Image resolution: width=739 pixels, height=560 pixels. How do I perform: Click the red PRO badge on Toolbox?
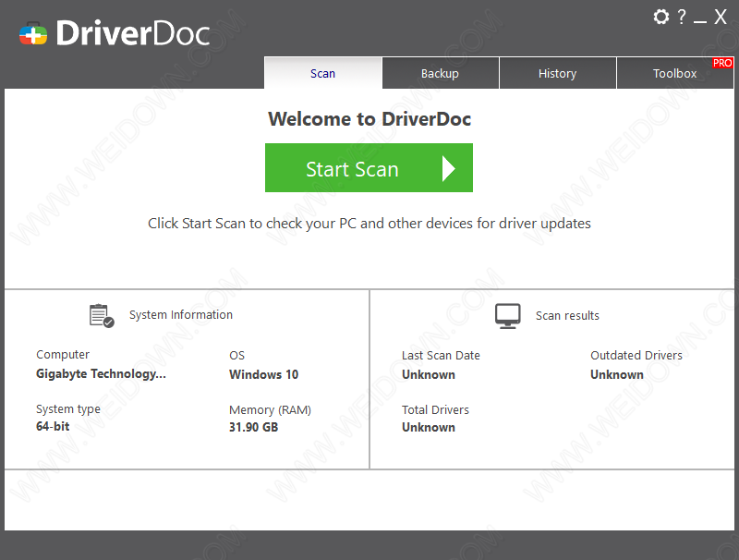(x=722, y=63)
